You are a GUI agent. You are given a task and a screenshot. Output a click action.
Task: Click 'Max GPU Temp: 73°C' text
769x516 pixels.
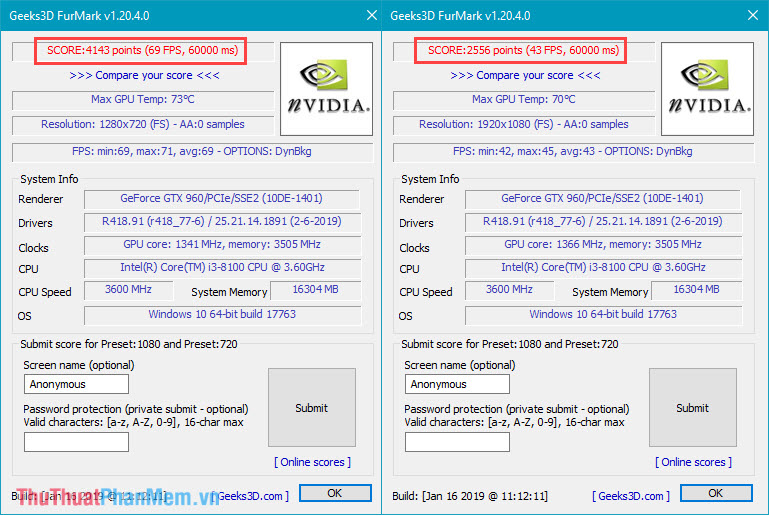(x=143, y=100)
